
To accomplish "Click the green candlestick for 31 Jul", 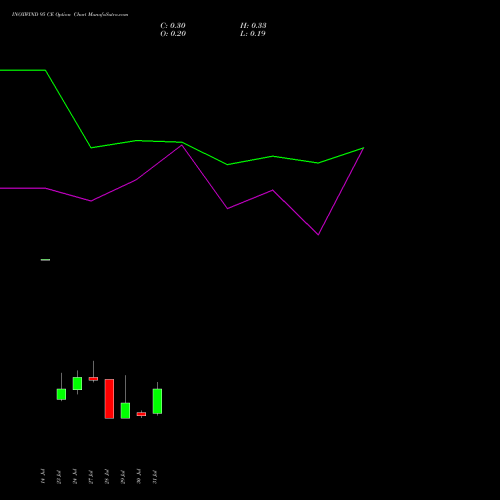I will (x=157, y=401).
